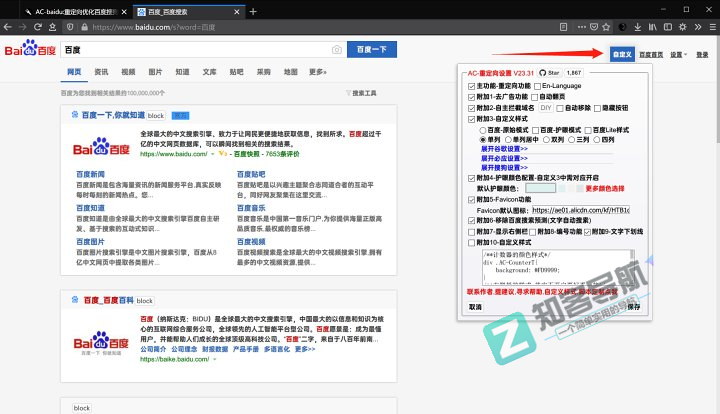Expand 展开必应设置>> section
Screen dimensions: 720x414
coord(504,158)
